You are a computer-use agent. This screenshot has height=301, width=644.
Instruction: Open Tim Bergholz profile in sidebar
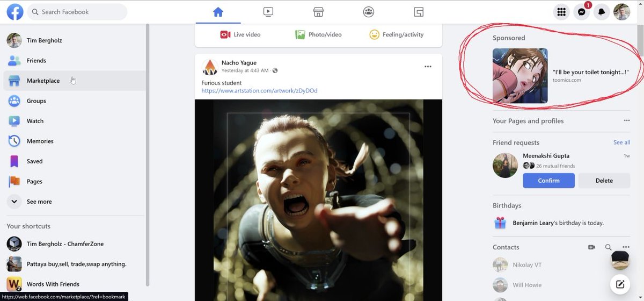coord(74,40)
